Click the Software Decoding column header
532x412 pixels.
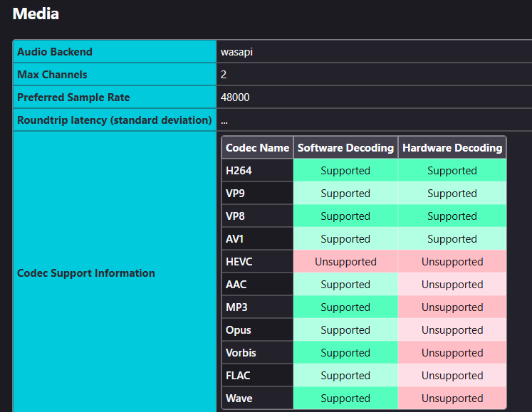345,148
